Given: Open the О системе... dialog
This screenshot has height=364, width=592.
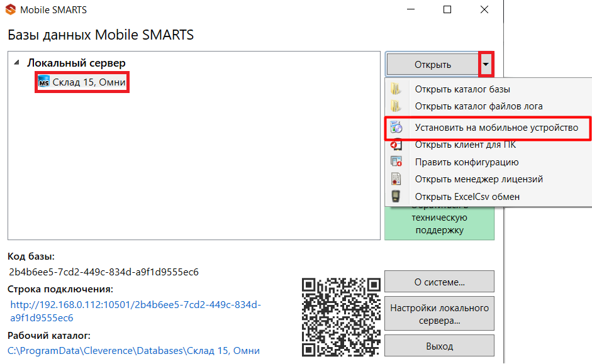Looking at the screenshot, I should pos(440,282).
